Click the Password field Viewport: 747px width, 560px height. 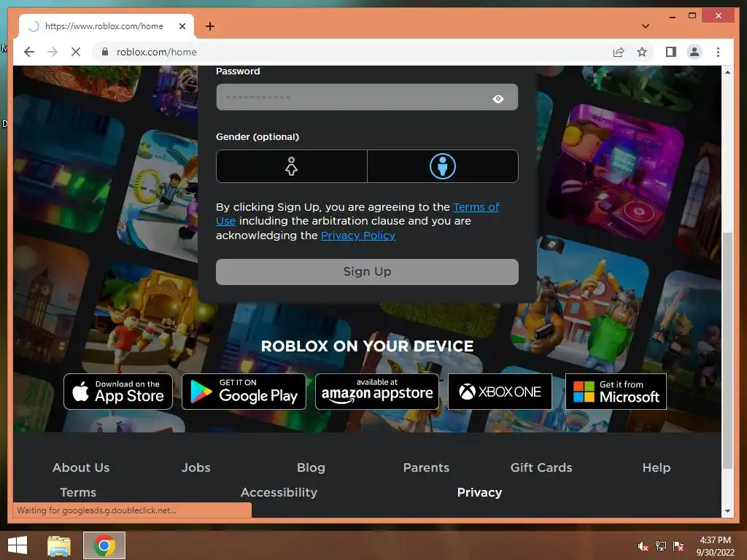tap(367, 97)
